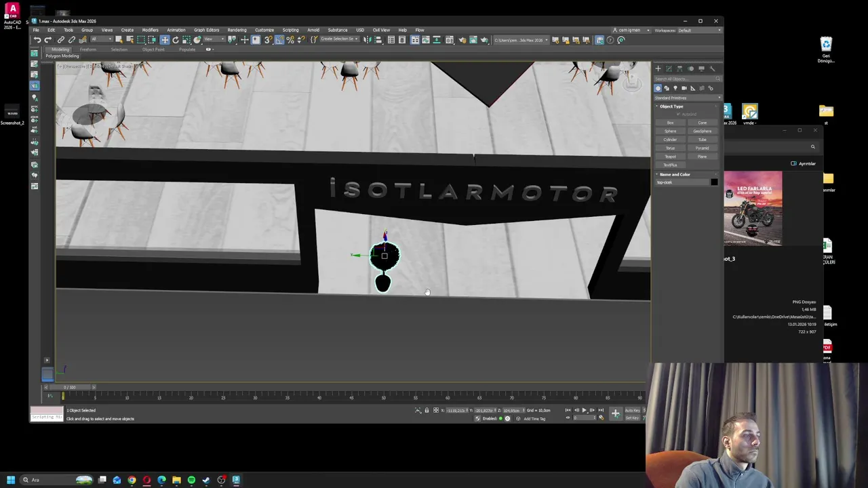Activate Select and Rotate tool
868x488 pixels.
point(176,39)
